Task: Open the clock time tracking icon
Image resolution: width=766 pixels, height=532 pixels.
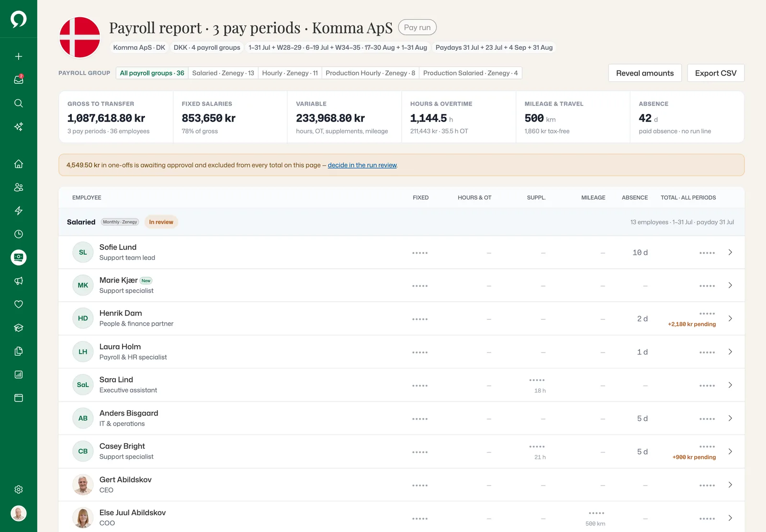Action: [x=19, y=234]
